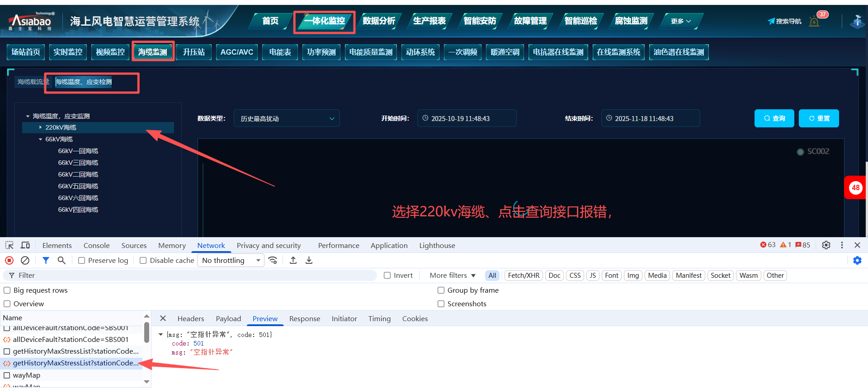
Task: Click the alarm bell notification icon
Action: click(814, 21)
